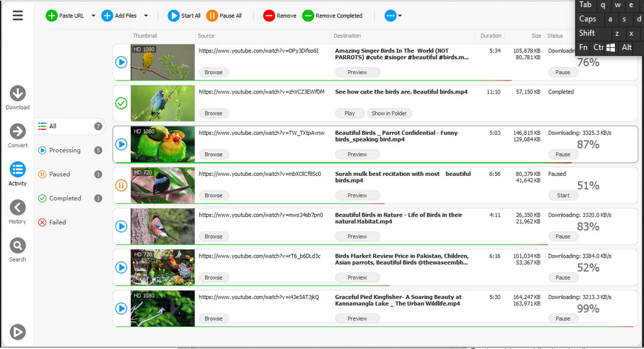This screenshot has height=349, width=644.
Task: Click the Pause All orange icon
Action: (212, 16)
